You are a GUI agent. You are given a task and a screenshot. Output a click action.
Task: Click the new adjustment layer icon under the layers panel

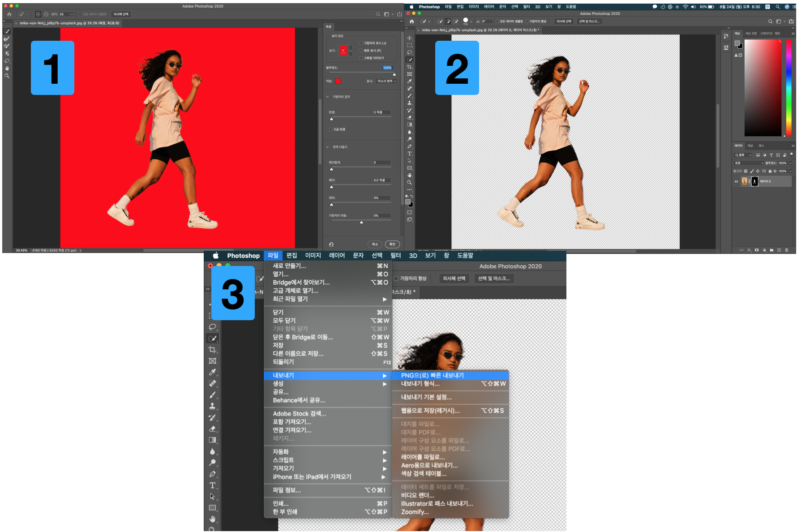764,250
